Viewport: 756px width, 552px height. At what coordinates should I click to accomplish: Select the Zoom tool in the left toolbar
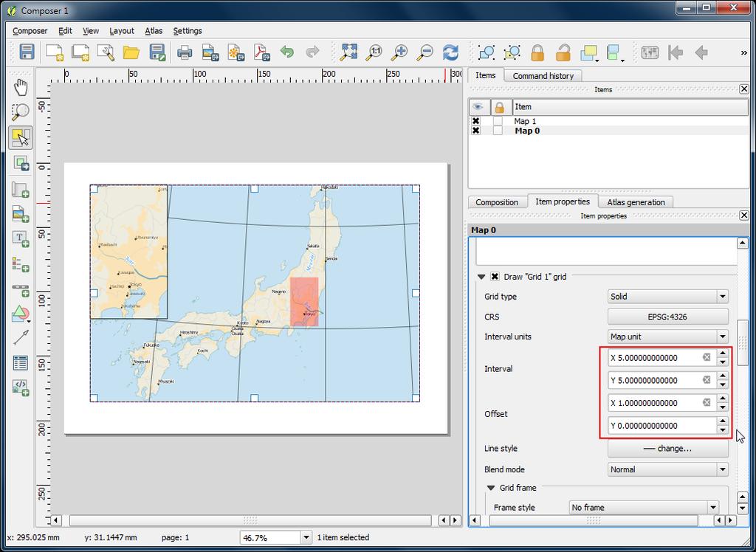tap(21, 112)
